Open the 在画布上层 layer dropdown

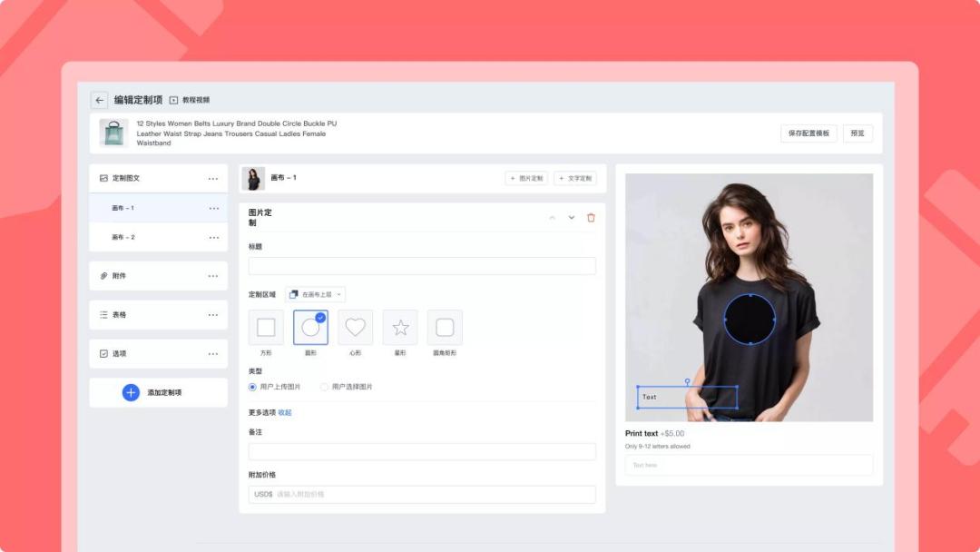tap(315, 295)
